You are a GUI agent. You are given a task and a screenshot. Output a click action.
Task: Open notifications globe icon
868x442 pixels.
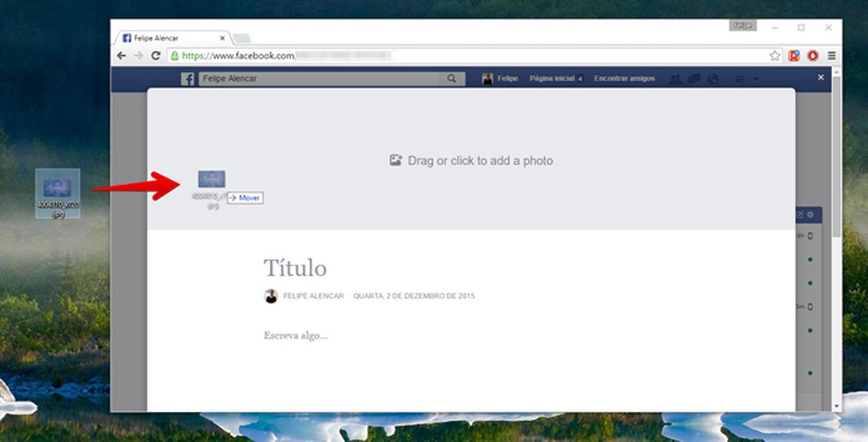tap(713, 79)
